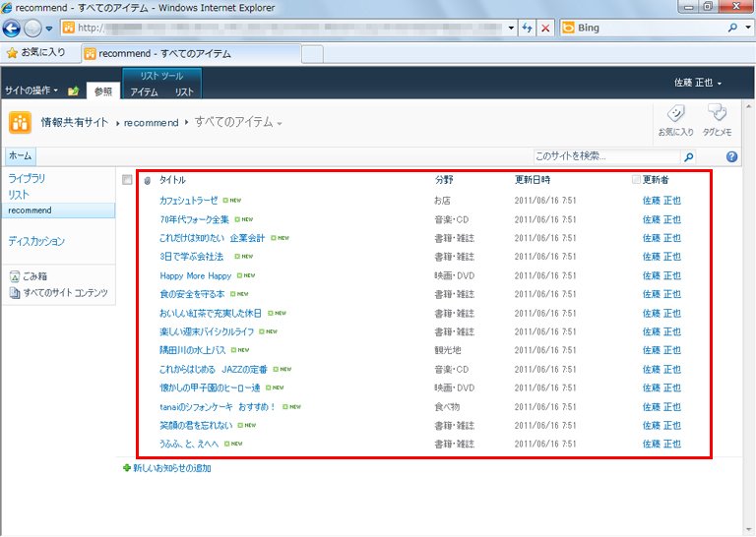Select the ホーム navigation tab
The height and width of the screenshot is (537, 756).
tap(21, 156)
